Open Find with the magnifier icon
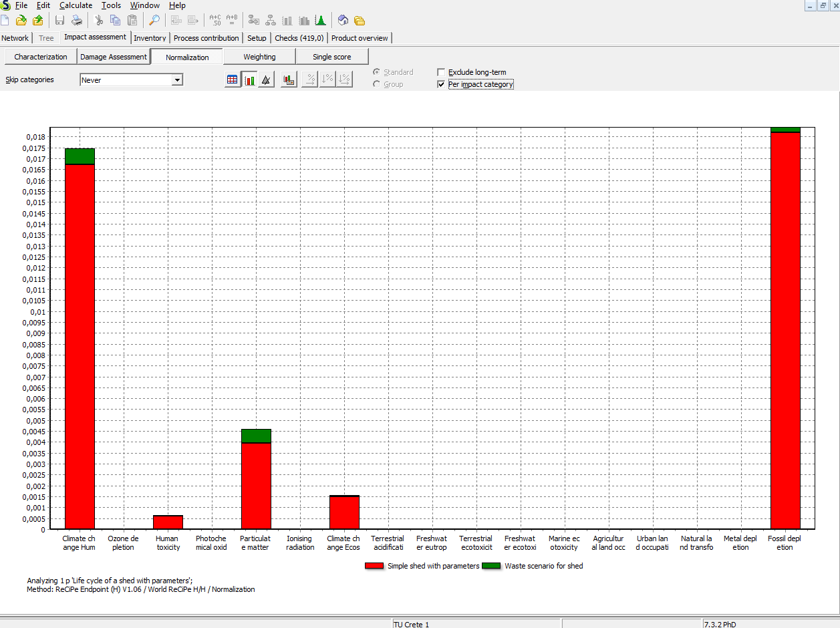 [154, 20]
